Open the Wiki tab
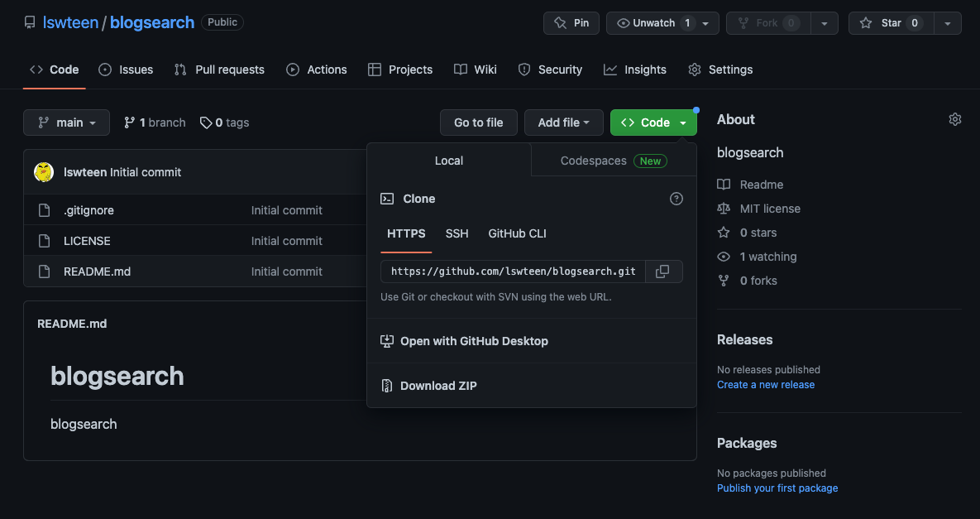Viewport: 980px width, 519px height. coord(476,70)
